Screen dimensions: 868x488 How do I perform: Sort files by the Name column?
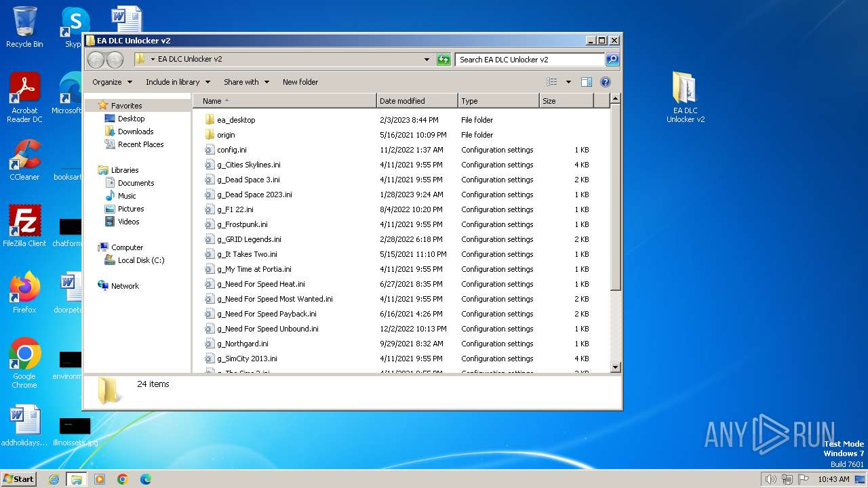pyautogui.click(x=285, y=101)
